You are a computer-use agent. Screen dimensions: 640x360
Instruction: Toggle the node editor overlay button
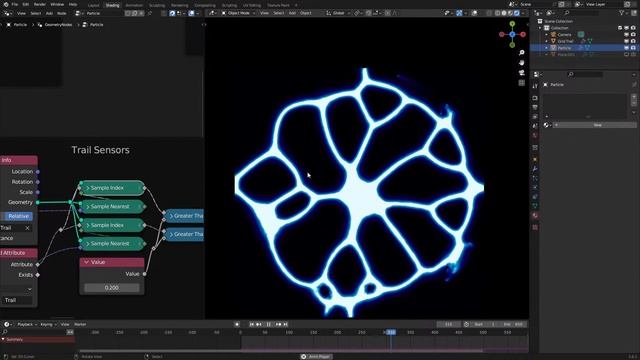point(192,13)
